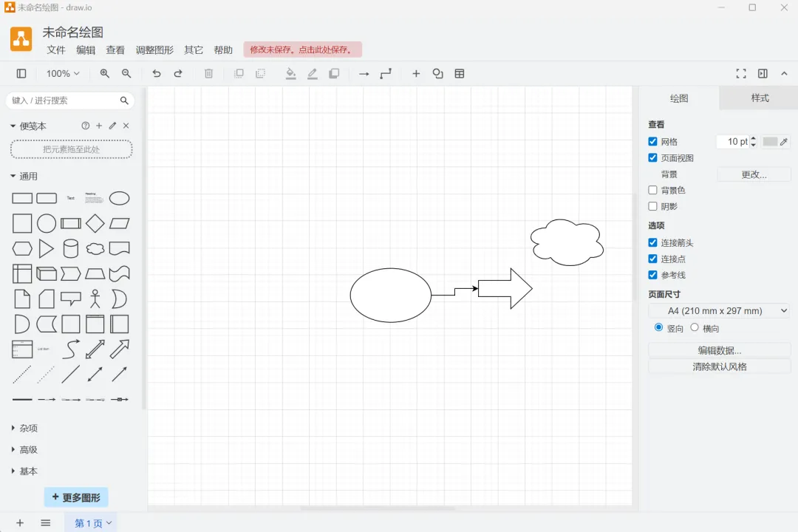Toggle the 连接点 checkbox

[653, 259]
